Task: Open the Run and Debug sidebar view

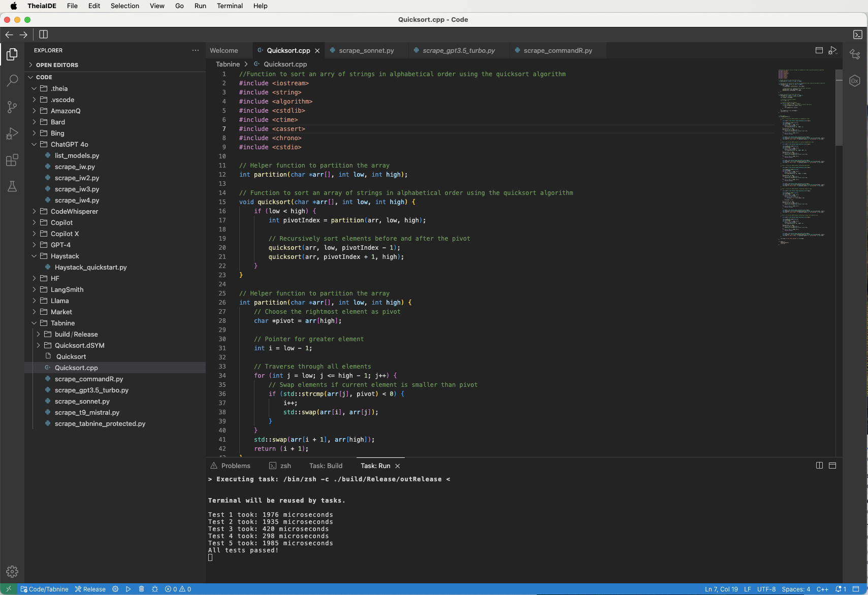Action: [12, 134]
